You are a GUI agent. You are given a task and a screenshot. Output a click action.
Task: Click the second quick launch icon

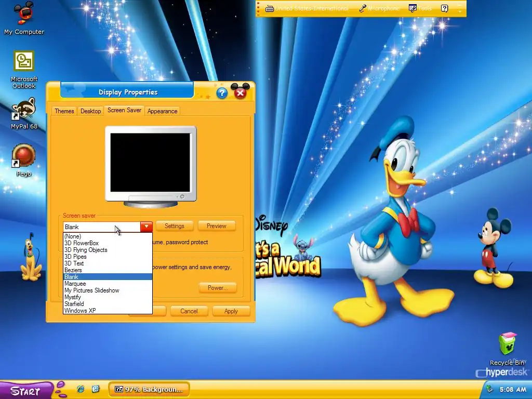click(x=96, y=389)
